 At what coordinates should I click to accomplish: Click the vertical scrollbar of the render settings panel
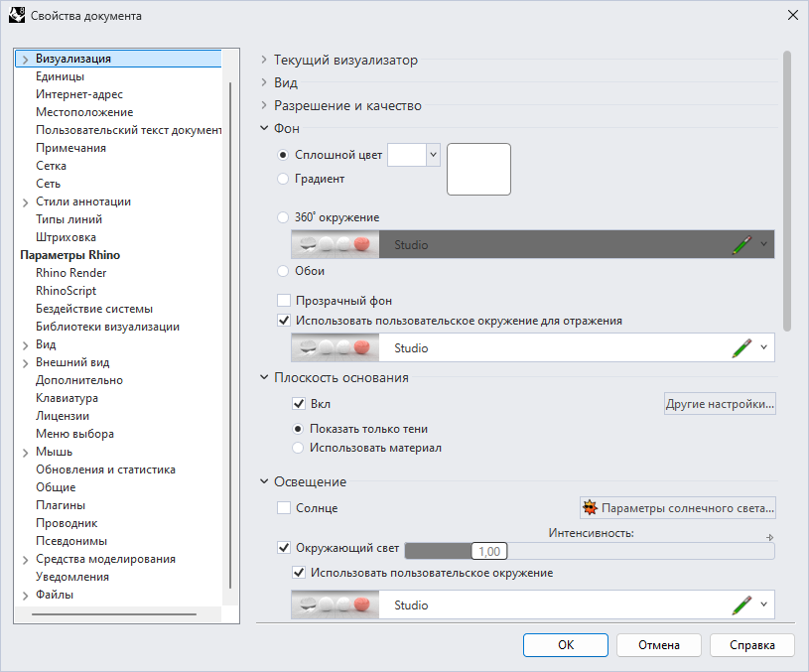coord(787,191)
